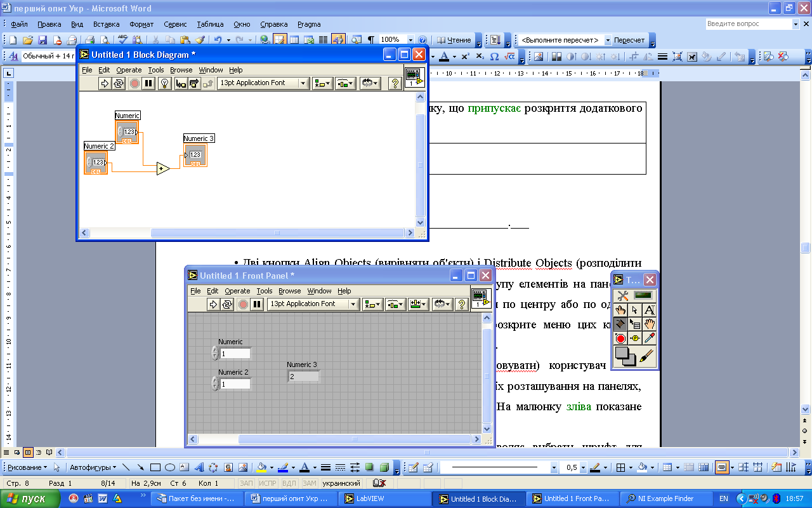812x508 pixels.
Task: Select Object Shortcut Menu tool
Action: pyautogui.click(x=635, y=324)
